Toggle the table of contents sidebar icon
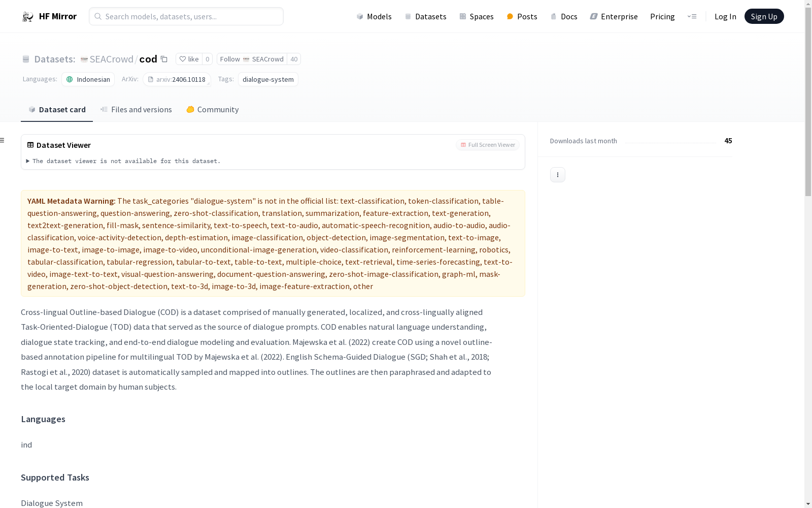 (3, 140)
